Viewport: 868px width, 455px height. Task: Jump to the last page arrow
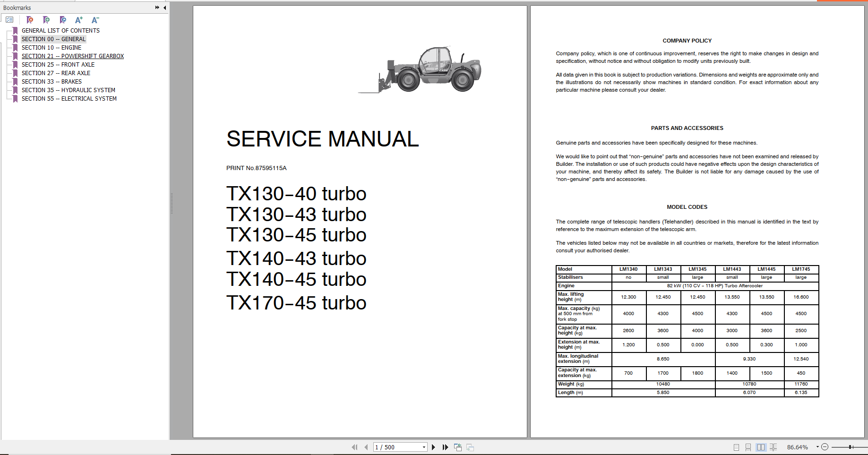pyautogui.click(x=445, y=447)
